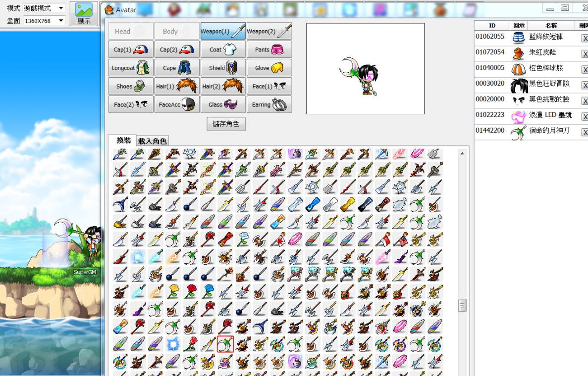The height and width of the screenshot is (376, 588).
Task: Open the Cap(2) item category
Action: coord(177,49)
